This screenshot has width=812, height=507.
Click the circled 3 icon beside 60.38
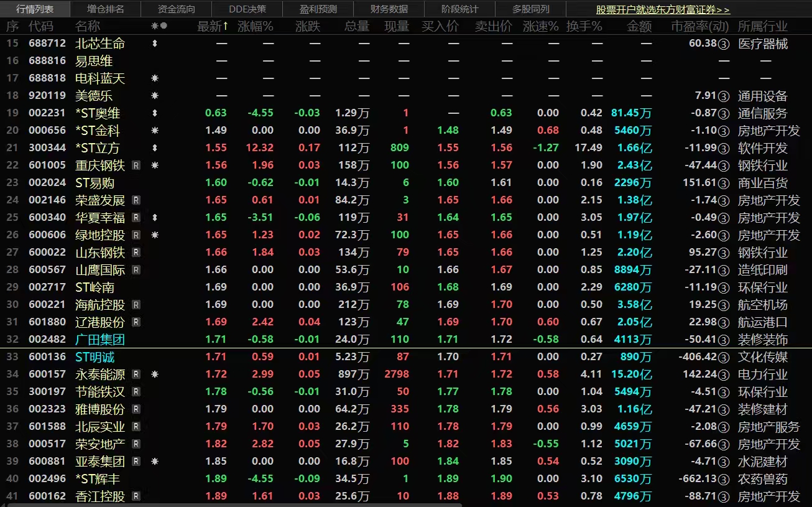coord(724,44)
